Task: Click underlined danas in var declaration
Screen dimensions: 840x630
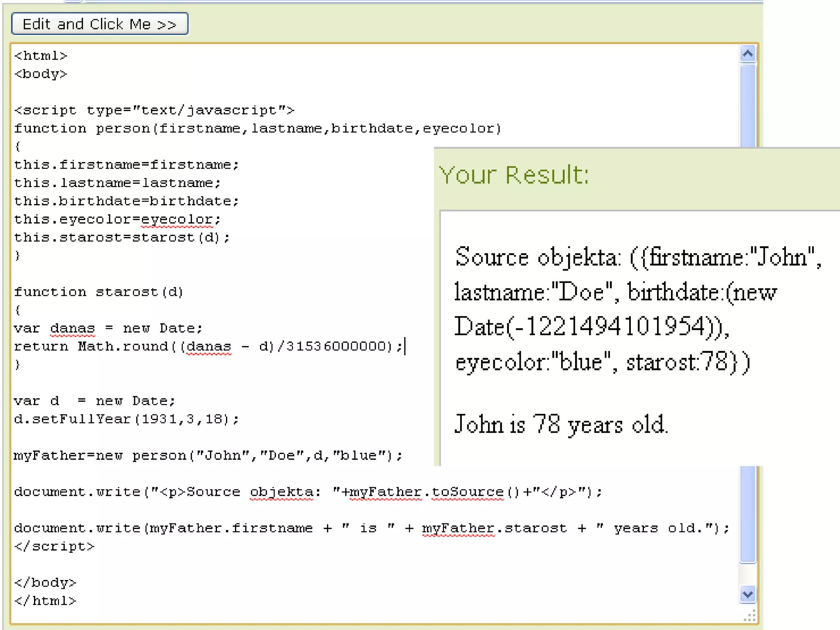Action: [73, 329]
